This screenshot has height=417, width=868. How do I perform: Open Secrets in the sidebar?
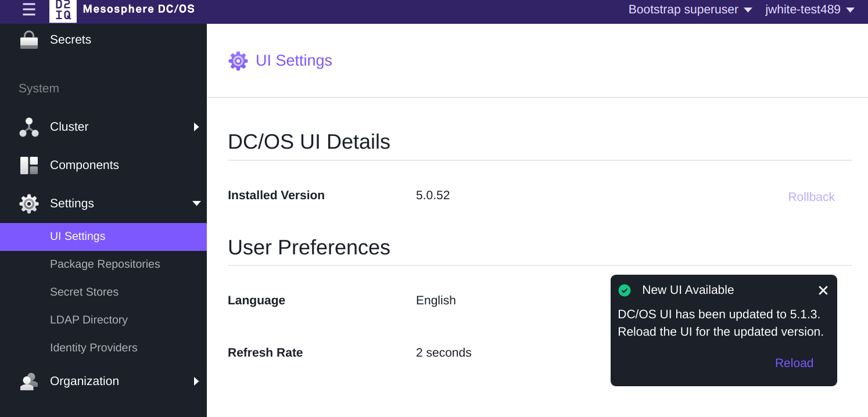(x=70, y=39)
